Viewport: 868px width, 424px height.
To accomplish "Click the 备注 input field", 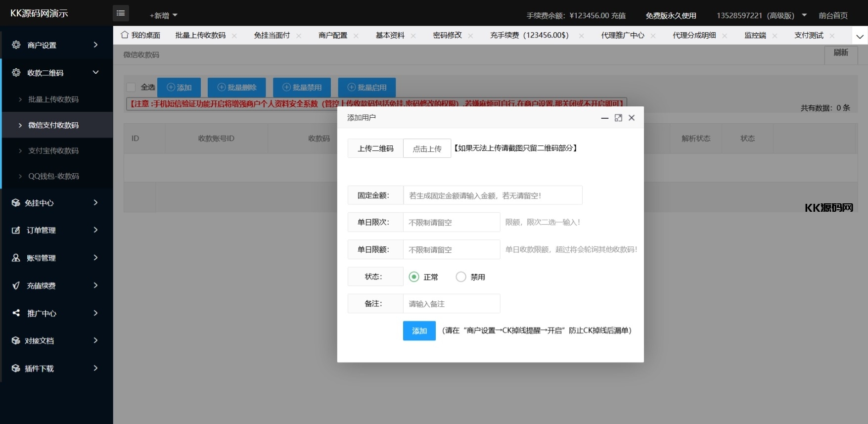I will point(452,303).
